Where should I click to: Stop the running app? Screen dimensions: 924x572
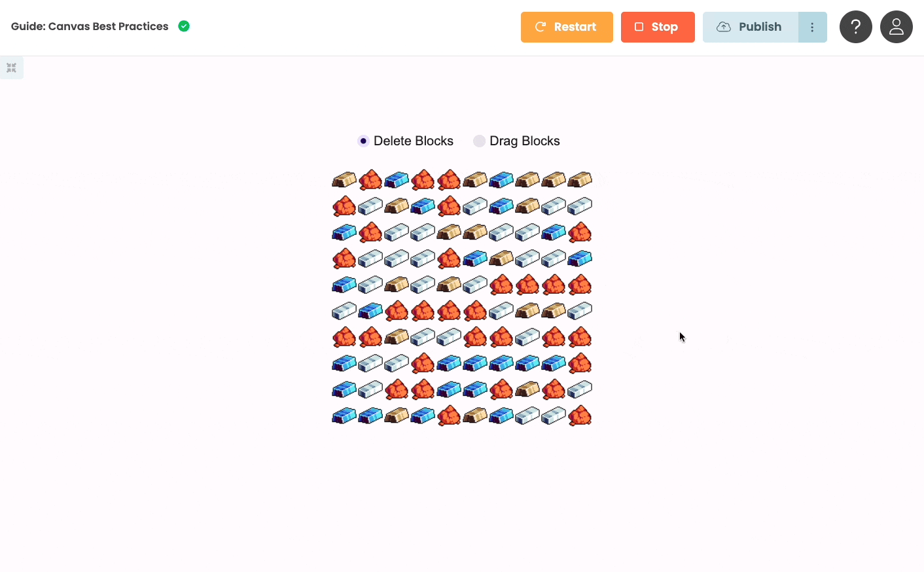click(657, 27)
